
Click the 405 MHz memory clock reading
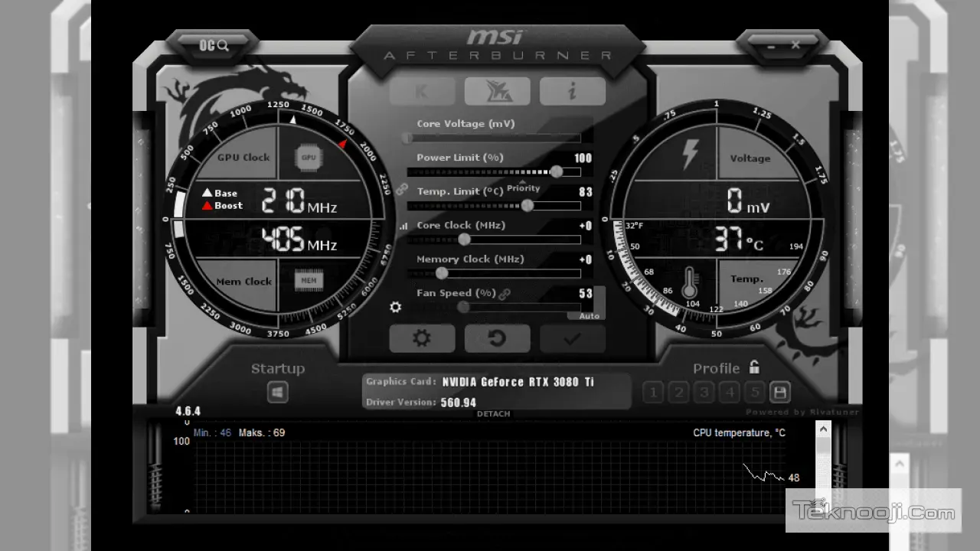(x=299, y=240)
